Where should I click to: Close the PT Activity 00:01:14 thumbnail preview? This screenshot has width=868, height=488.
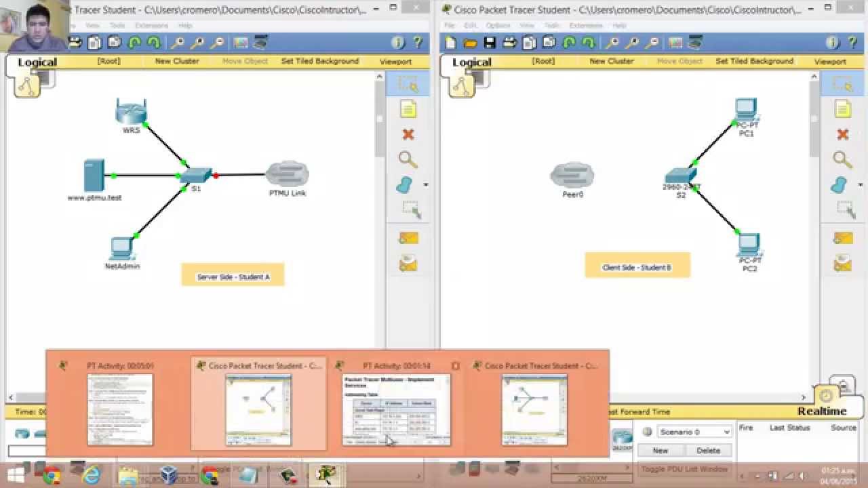[x=456, y=366]
